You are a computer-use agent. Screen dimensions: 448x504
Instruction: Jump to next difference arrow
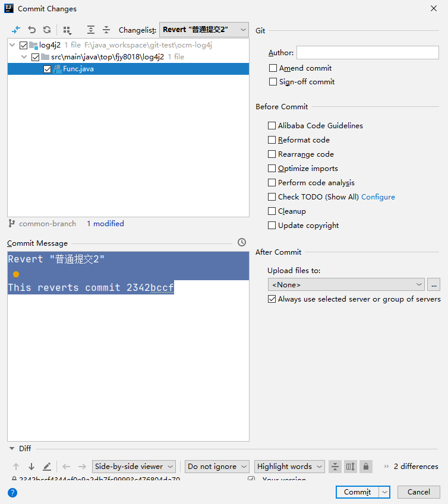pos(31,467)
